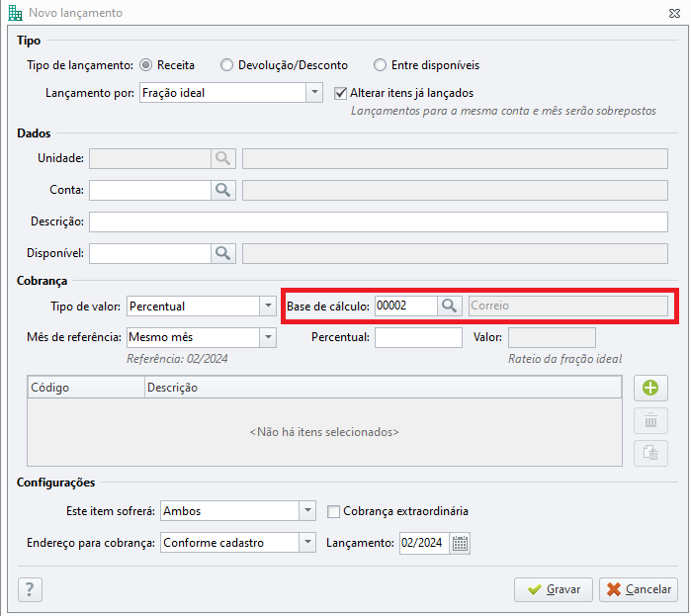Click the Conta search magnifier icon

223,191
